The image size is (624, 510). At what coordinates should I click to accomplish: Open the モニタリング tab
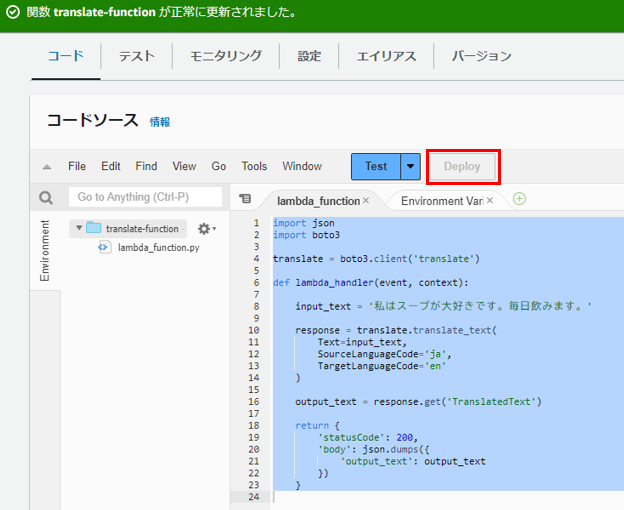coord(226,56)
